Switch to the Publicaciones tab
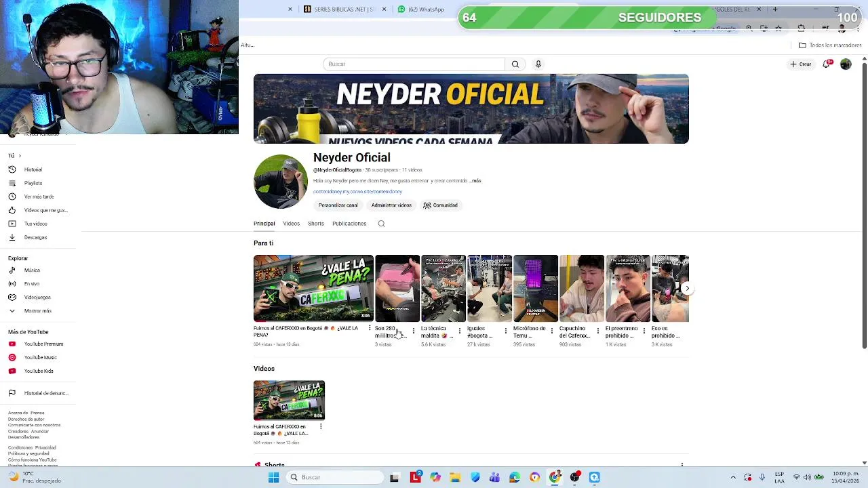 click(349, 224)
